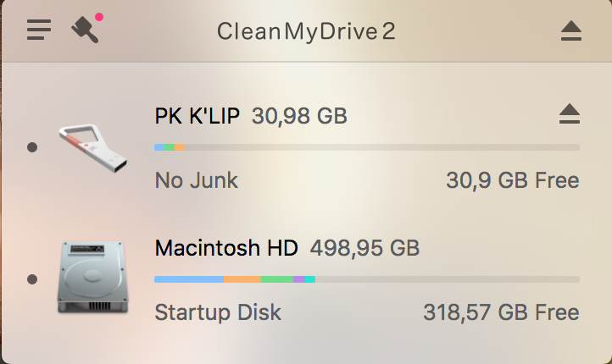Click the 30,9 GB Free label
612x364 pixels.
(x=512, y=180)
